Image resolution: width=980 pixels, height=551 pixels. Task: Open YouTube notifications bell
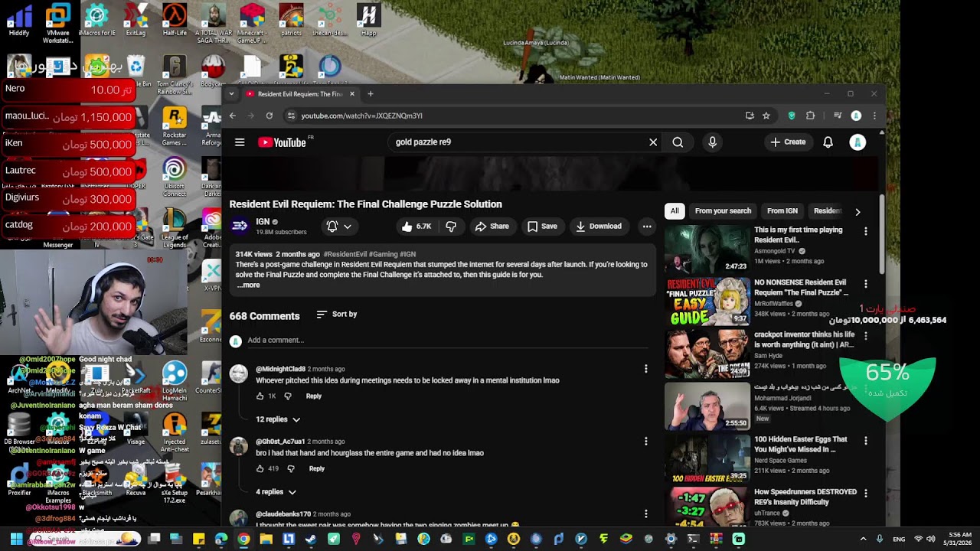point(828,142)
